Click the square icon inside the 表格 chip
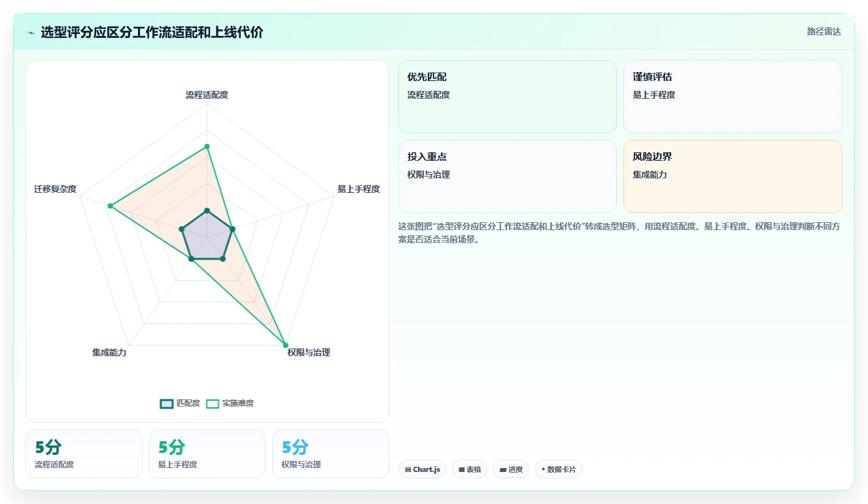Viewport: 868px width, 504px height. 461,469
